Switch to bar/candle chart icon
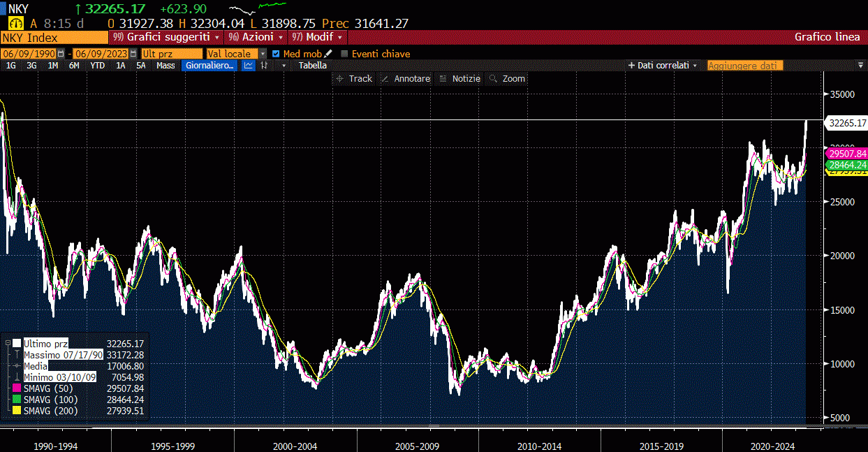This screenshot has width=868, height=452. pos(264,66)
